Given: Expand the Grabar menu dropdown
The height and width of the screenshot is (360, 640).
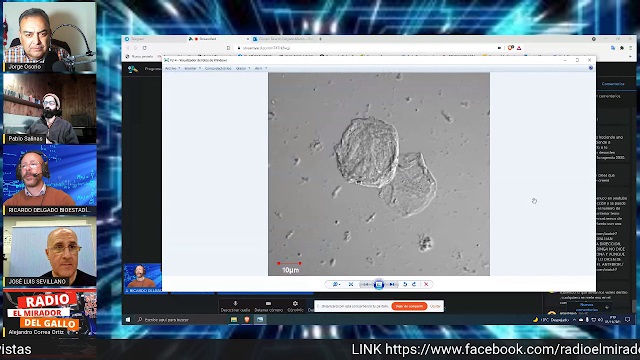Looking at the screenshot, I should coord(243,69).
